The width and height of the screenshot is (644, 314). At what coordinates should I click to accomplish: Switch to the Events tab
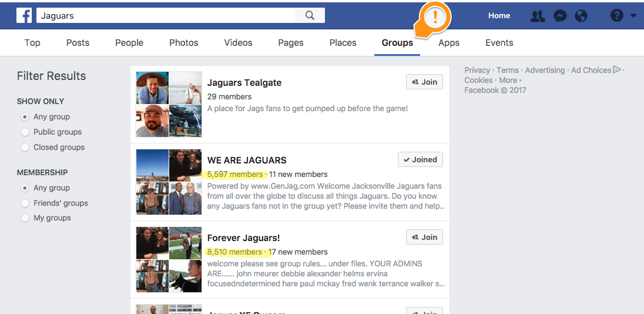point(499,43)
